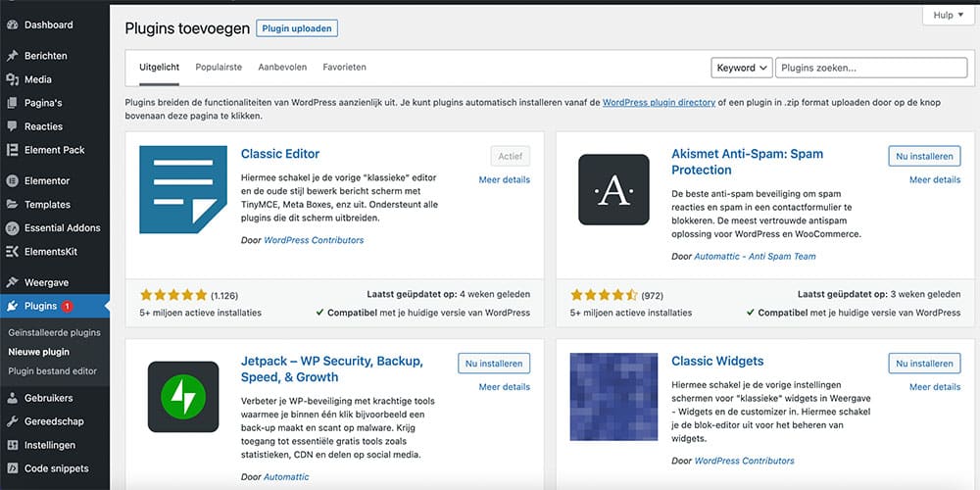Click the Jetpack green lightning logo
Screen dimensions: 980x490
(183, 397)
